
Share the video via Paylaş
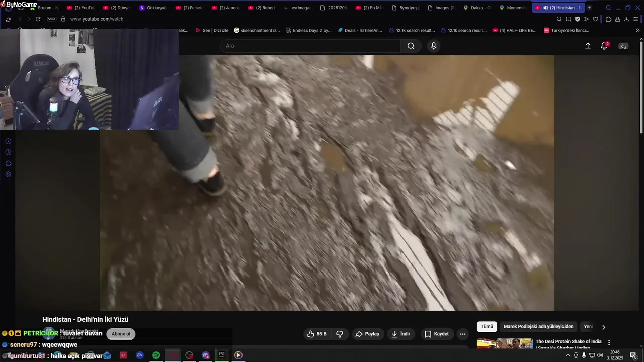tap(367, 334)
